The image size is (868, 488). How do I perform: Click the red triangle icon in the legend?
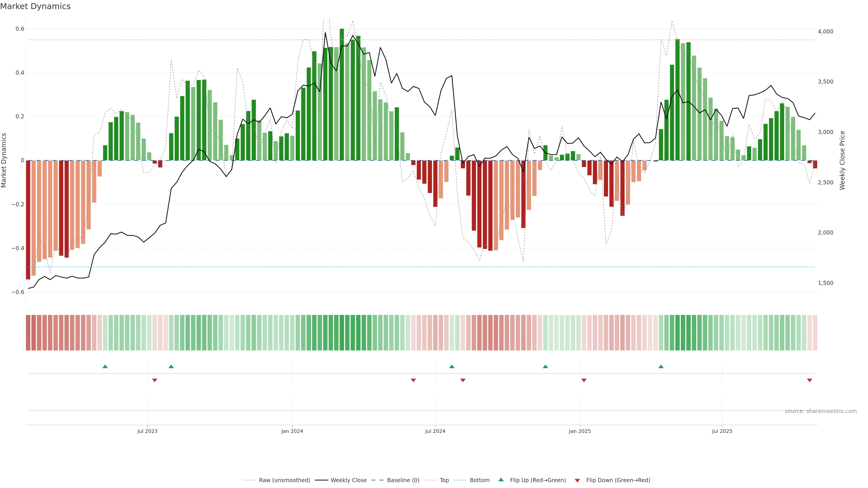point(577,480)
